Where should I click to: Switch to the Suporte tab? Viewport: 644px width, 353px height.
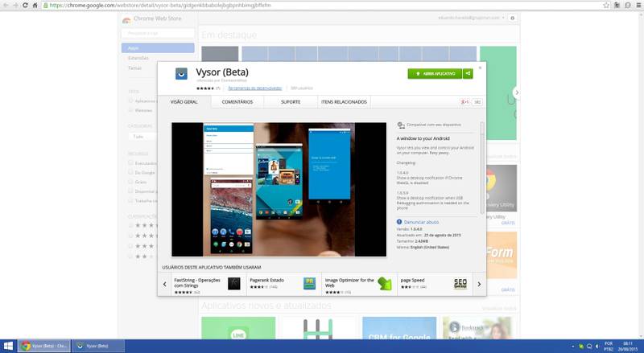pos(291,102)
